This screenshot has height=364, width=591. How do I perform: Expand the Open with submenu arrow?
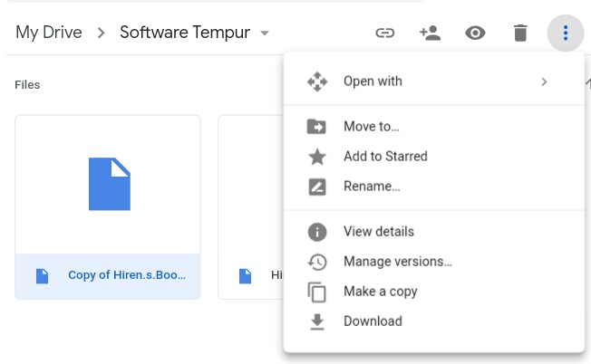pyautogui.click(x=544, y=81)
